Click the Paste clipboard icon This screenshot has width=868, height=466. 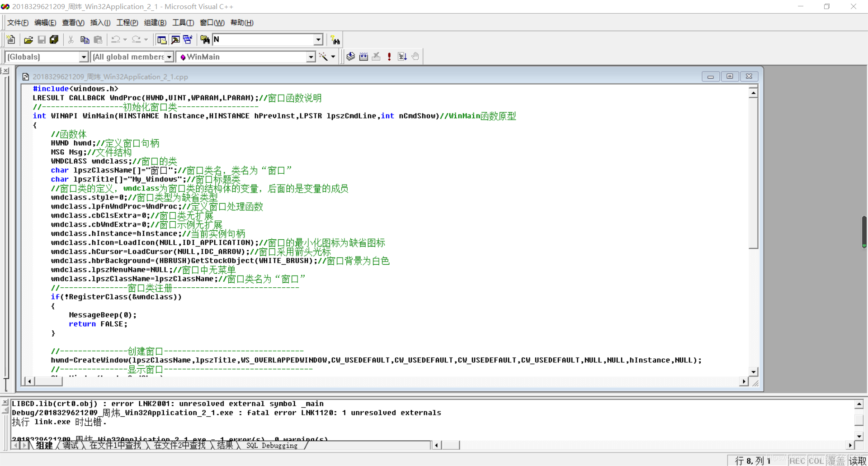(x=98, y=40)
